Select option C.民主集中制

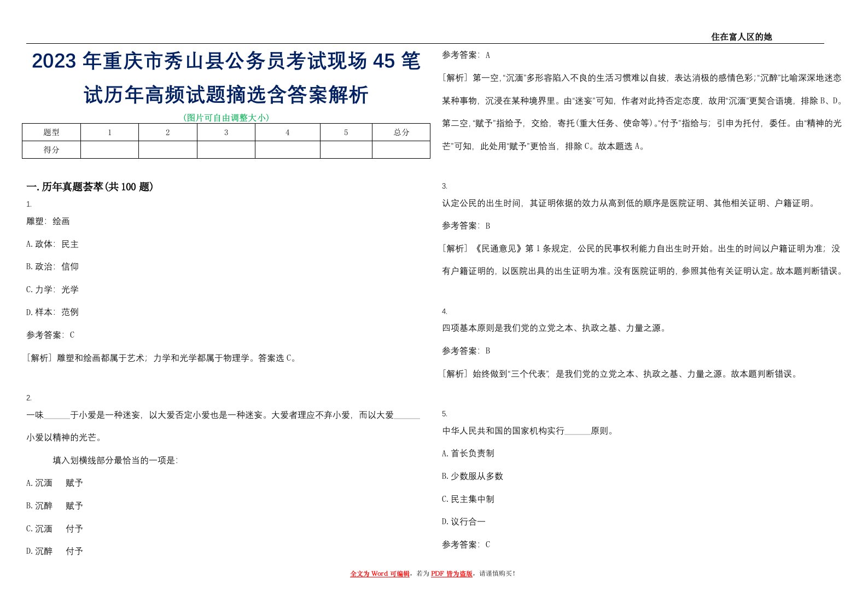[468, 499]
